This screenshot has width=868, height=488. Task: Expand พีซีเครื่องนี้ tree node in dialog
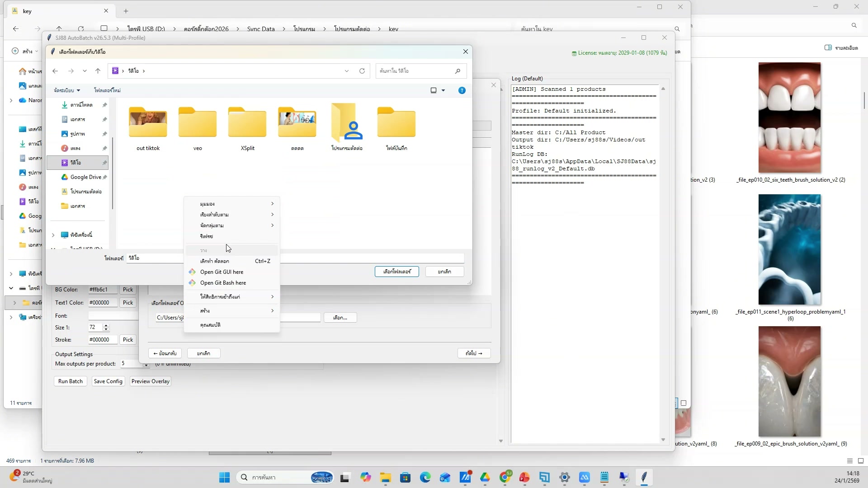click(53, 235)
